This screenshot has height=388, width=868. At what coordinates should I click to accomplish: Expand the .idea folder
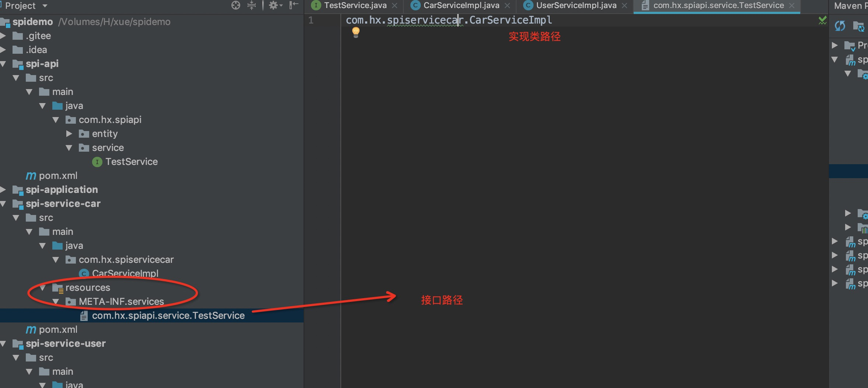click(3, 50)
